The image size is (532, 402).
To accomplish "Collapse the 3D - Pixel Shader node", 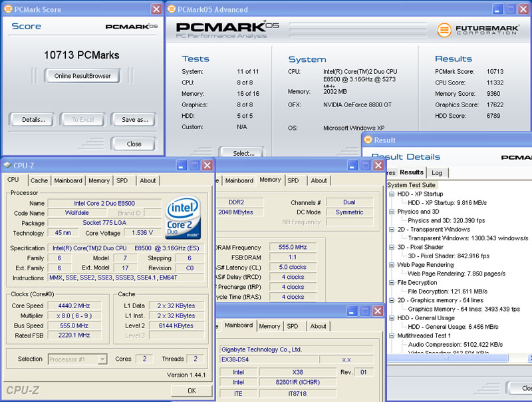I will point(392,247).
